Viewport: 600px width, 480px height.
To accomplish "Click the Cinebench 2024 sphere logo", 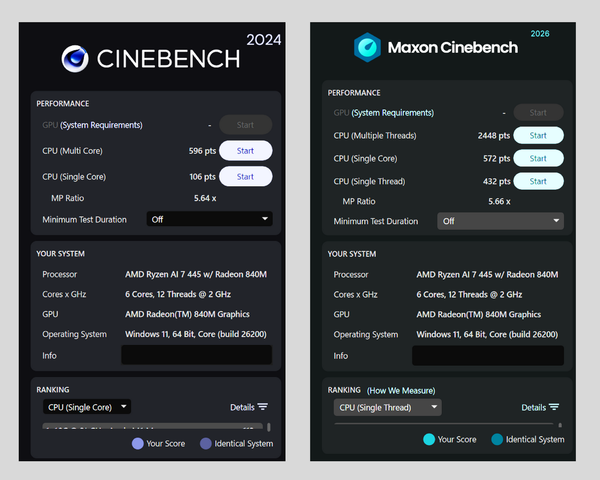I will pos(75,59).
